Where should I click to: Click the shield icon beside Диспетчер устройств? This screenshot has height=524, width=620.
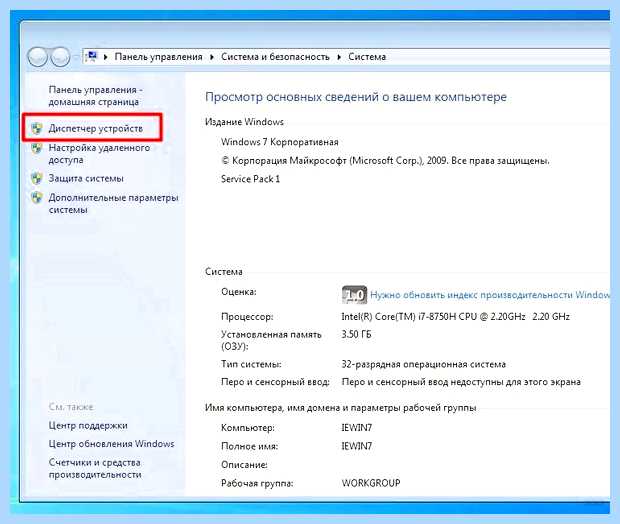pyautogui.click(x=37, y=129)
